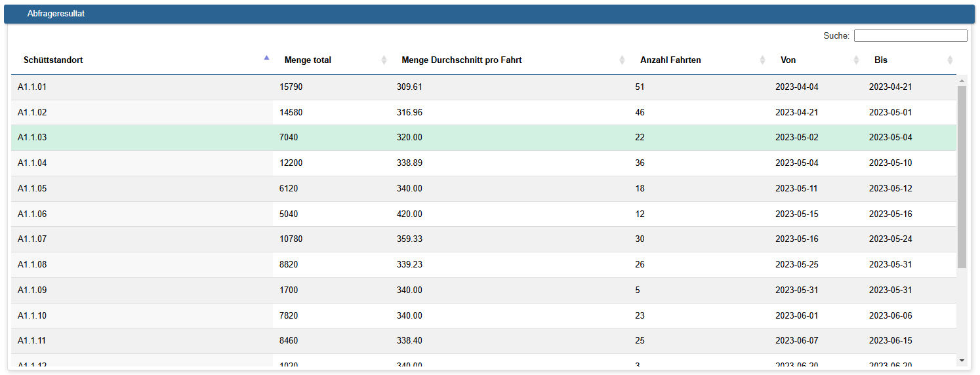The width and height of the screenshot is (980, 375).
Task: Click Von date 2023-05-25
Action: [x=797, y=265]
